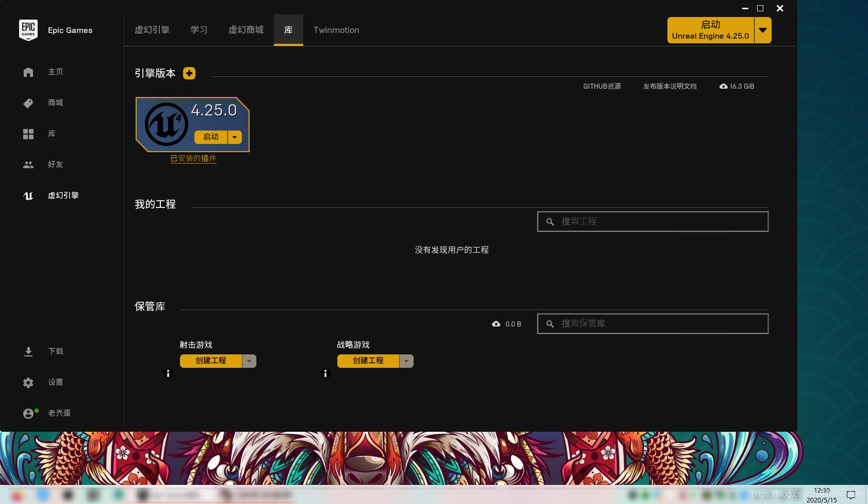Click the 16.3 GiB cloud size indicator
The image size is (868, 504).
[x=736, y=86]
